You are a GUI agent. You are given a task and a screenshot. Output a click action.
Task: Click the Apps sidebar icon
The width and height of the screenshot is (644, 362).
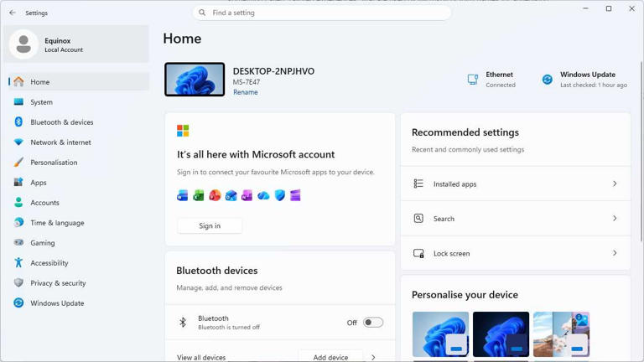pyautogui.click(x=18, y=182)
